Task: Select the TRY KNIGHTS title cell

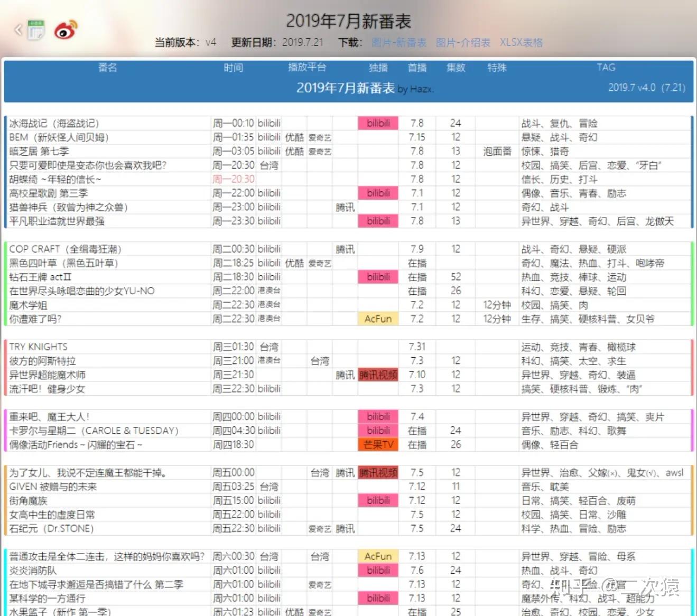Action: [38, 347]
